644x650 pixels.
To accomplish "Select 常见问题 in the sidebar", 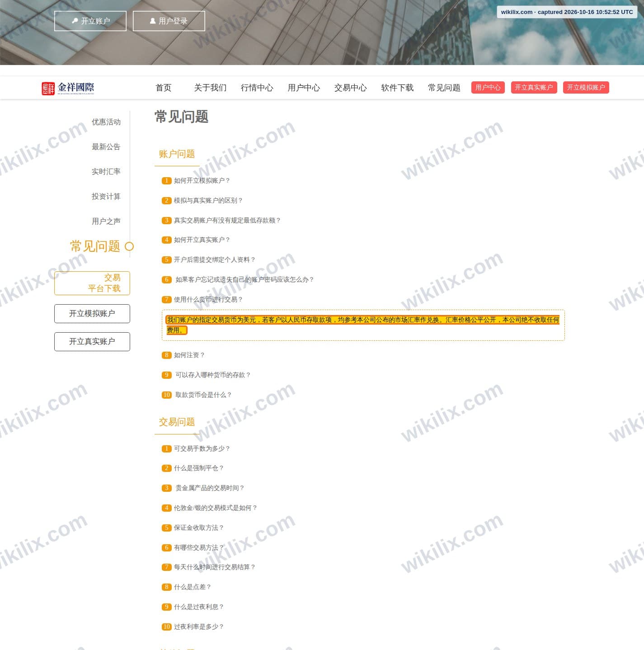I will [95, 246].
